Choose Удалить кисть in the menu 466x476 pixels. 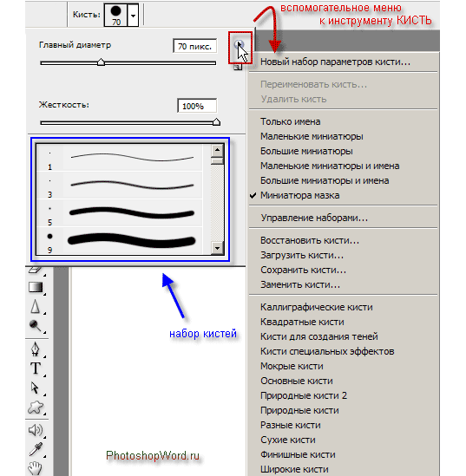tap(344, 99)
